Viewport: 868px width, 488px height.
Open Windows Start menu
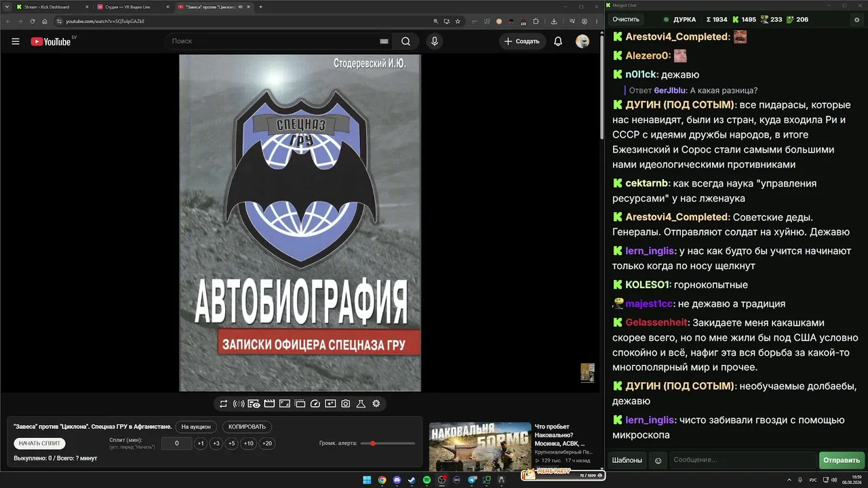pyautogui.click(x=367, y=480)
